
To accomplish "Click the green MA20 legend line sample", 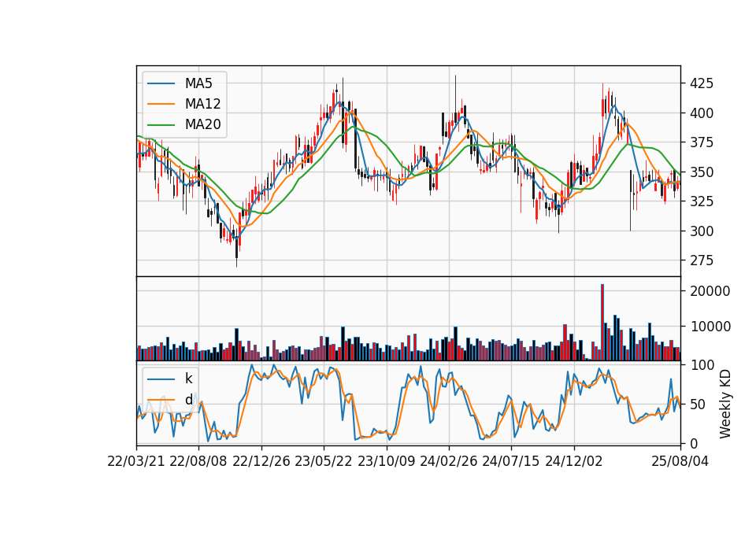I will click(x=161, y=125).
